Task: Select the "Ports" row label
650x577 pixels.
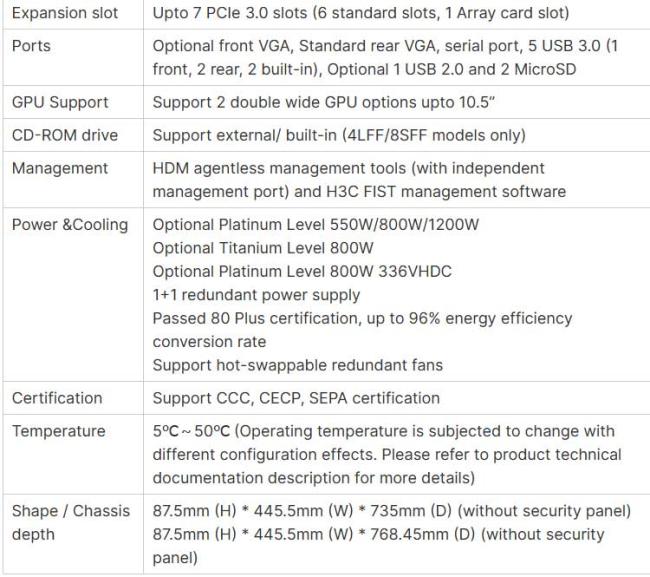Action: (31, 46)
